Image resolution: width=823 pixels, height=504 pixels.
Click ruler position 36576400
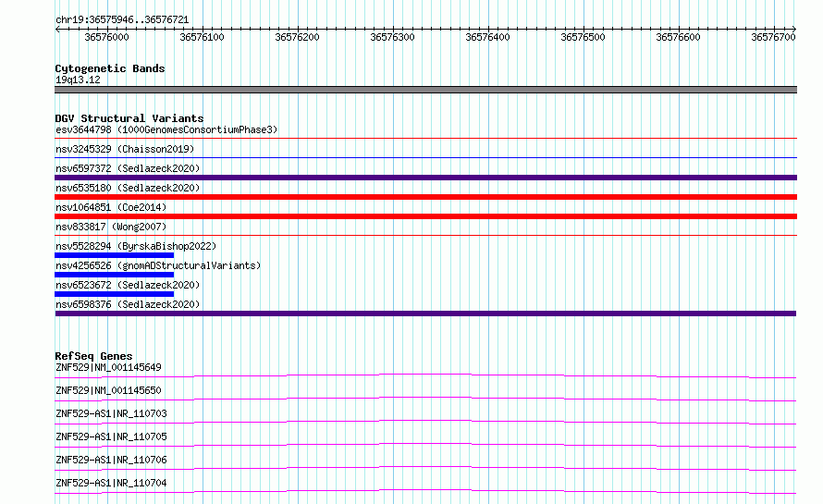[x=487, y=37]
